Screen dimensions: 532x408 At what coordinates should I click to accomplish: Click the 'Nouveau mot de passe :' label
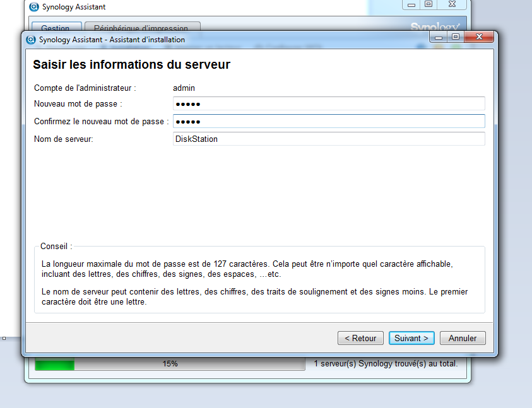(78, 104)
